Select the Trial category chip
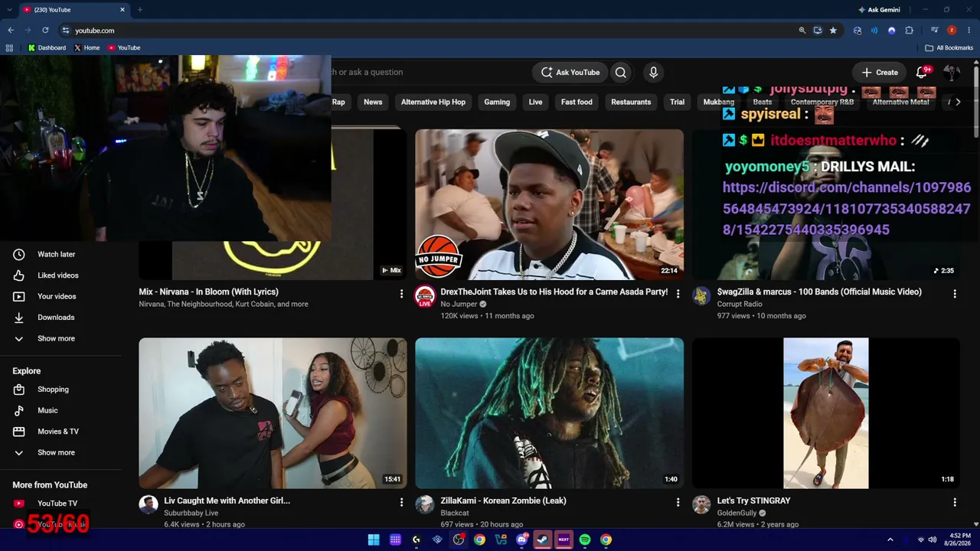The width and height of the screenshot is (980, 551). point(678,102)
